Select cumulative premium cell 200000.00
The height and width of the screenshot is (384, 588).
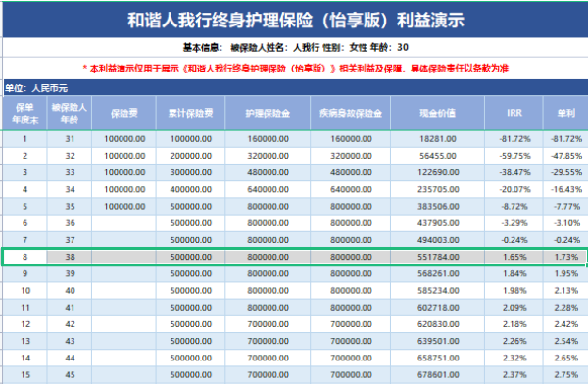(190, 156)
